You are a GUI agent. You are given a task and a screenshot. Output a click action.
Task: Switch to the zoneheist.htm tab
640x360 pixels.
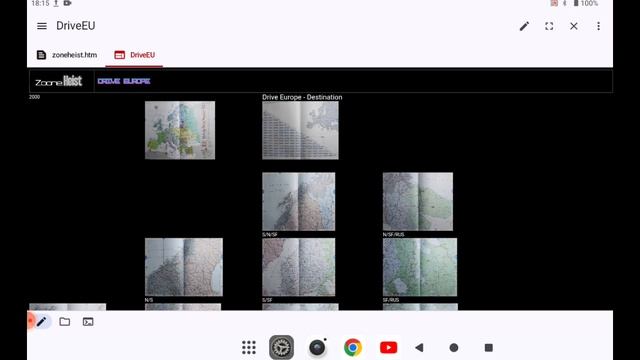67,55
